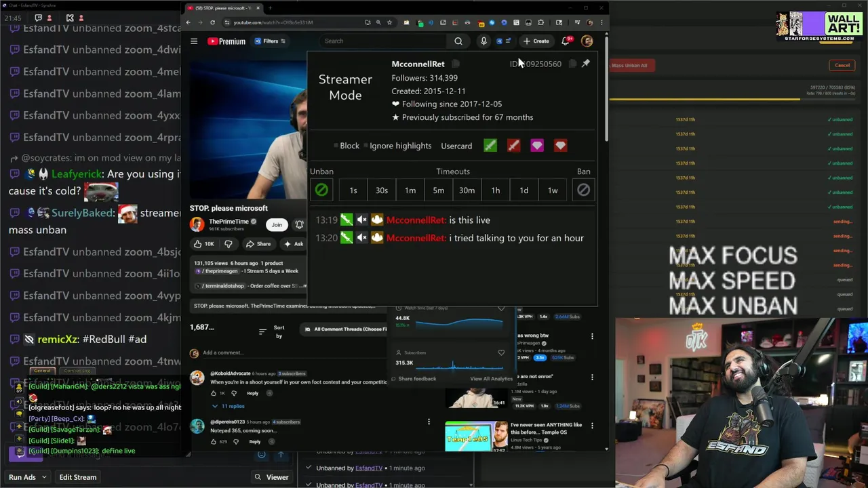The height and width of the screenshot is (488, 868).
Task: Click the Share button under the video
Action: pos(258,244)
